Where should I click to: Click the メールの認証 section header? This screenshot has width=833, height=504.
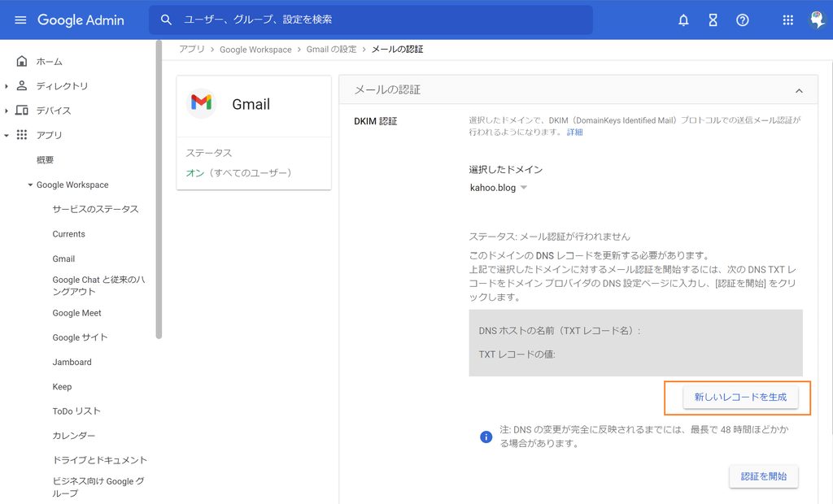click(578, 89)
